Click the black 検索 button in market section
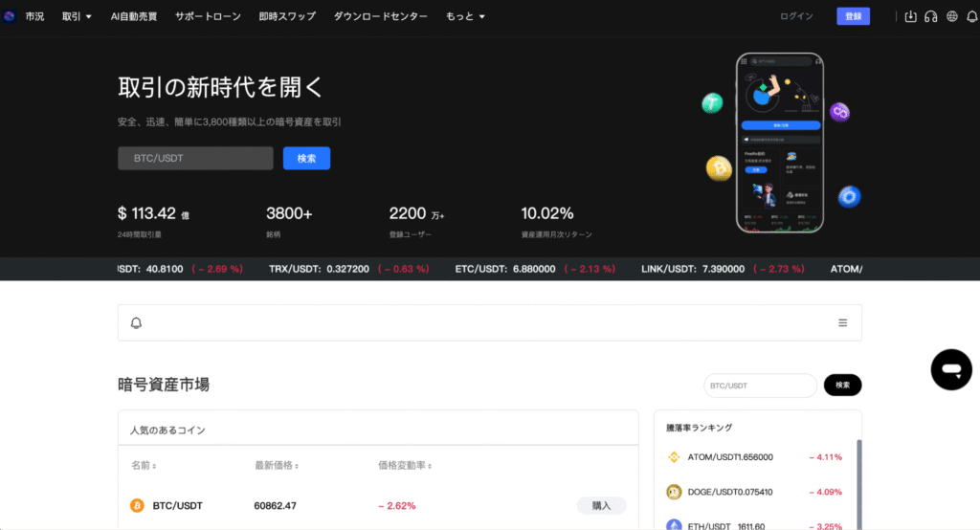 coord(842,385)
